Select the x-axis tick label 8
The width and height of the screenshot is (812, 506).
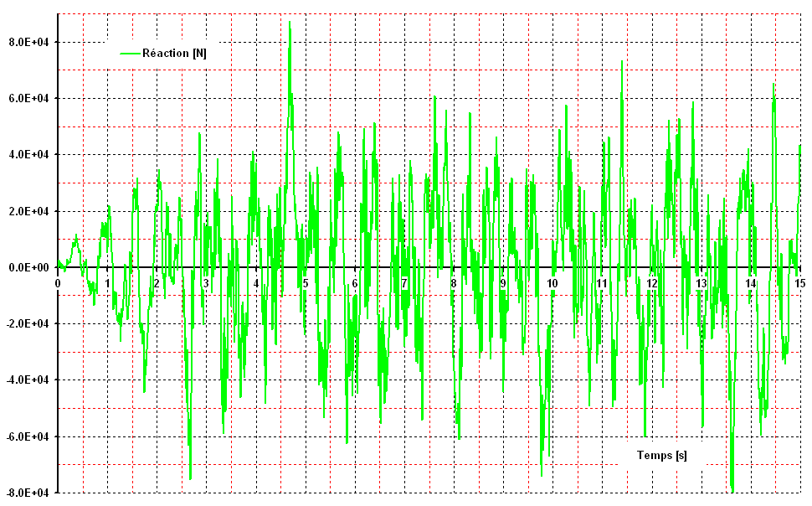(x=454, y=284)
